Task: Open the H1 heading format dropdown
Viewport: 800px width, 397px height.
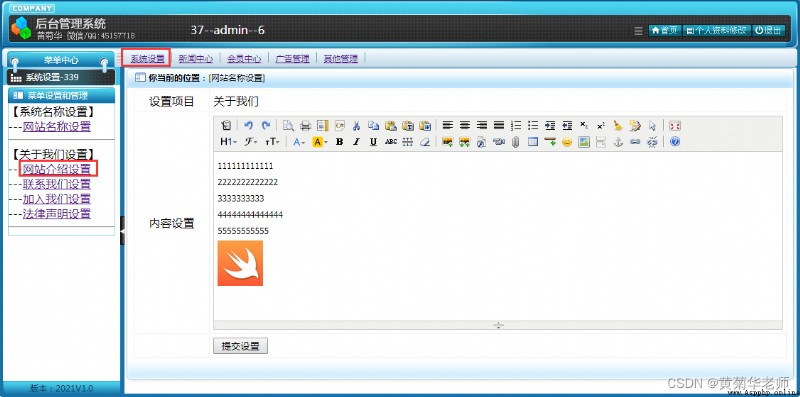Action: click(x=228, y=142)
